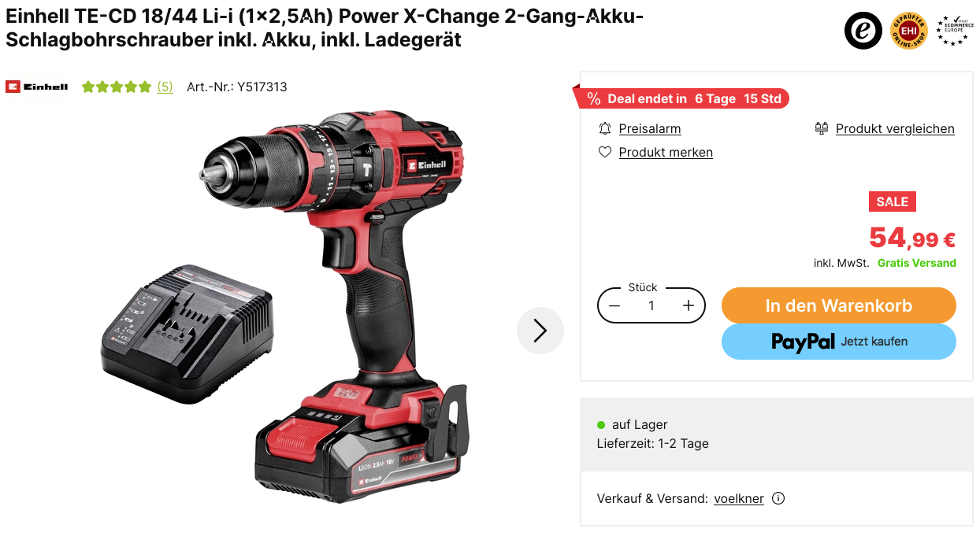
Task: Click the Produkt vergleichen link
Action: (x=895, y=128)
